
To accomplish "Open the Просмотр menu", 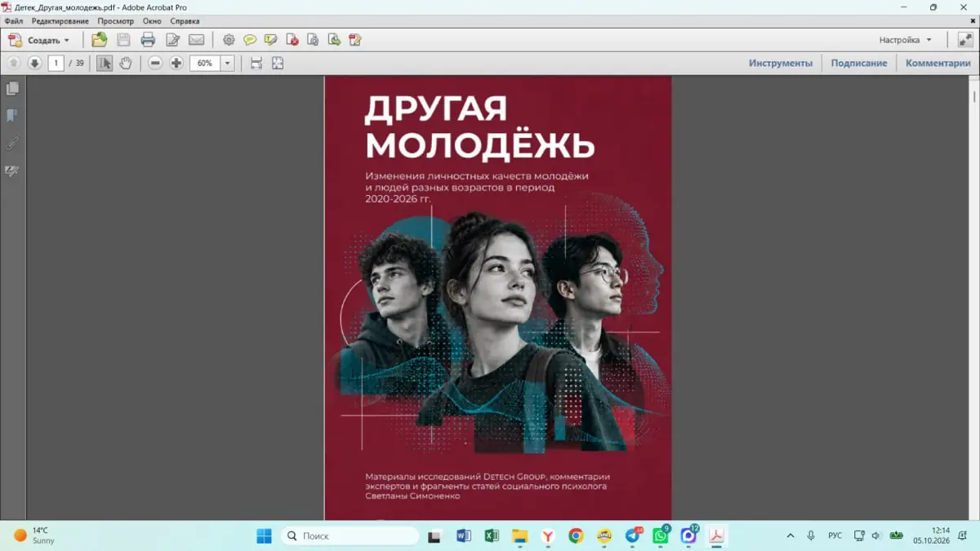I will [115, 21].
